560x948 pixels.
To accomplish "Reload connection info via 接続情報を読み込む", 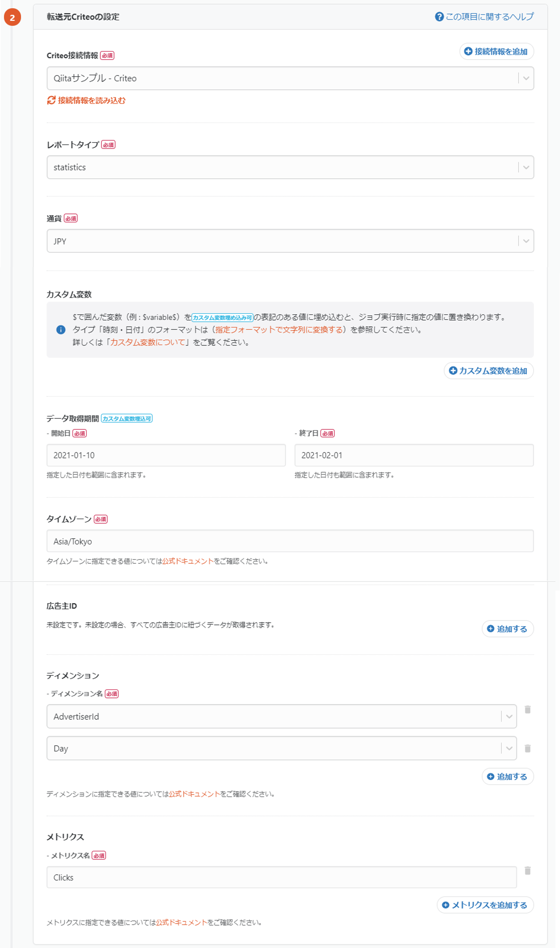I will [x=86, y=100].
